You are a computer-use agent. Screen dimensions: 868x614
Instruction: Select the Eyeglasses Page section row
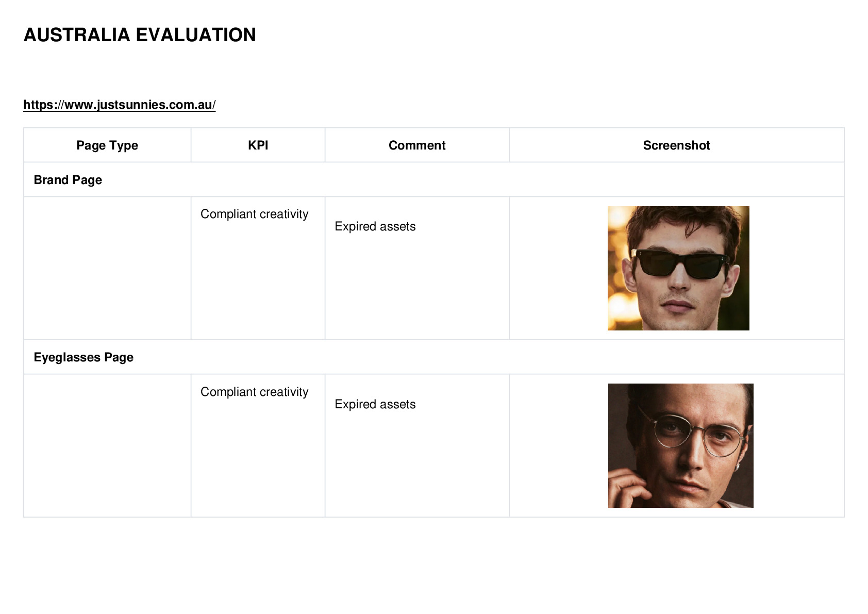(434, 357)
